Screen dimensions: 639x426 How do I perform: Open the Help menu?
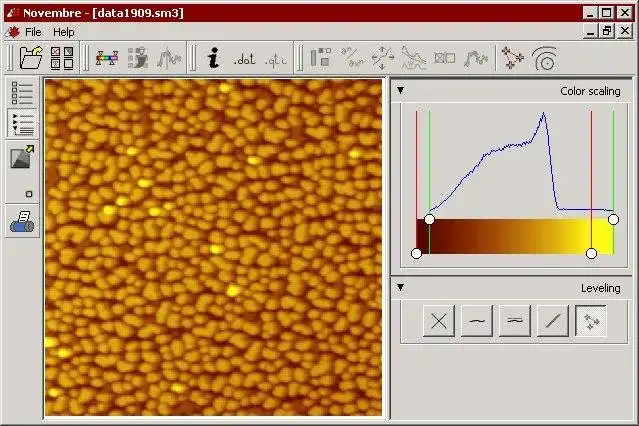[x=64, y=32]
